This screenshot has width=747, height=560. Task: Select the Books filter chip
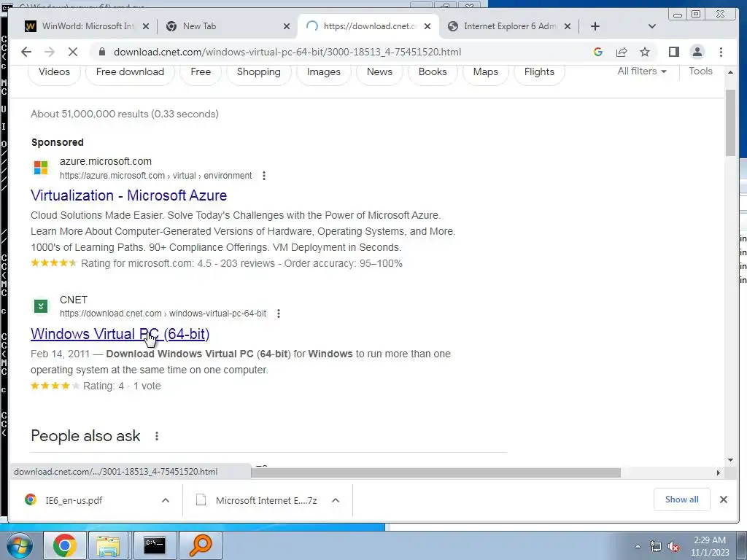click(433, 72)
